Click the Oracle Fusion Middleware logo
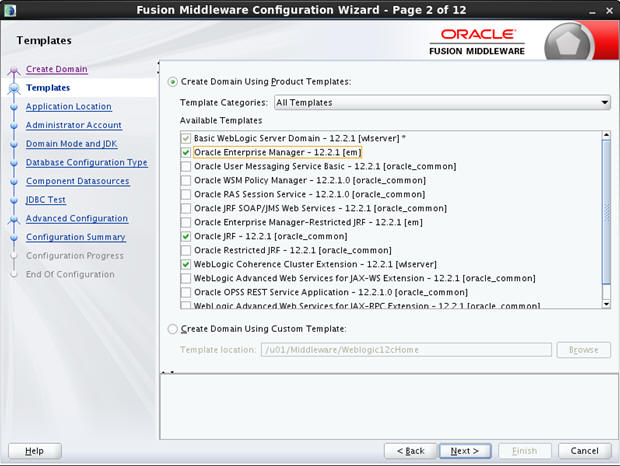This screenshot has width=620, height=466. tap(477, 42)
